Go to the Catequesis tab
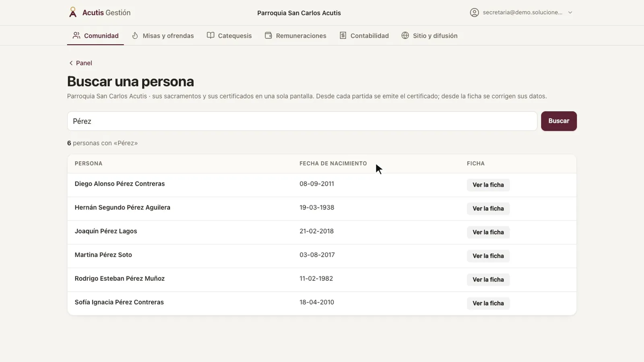644x362 pixels. [x=229, y=35]
